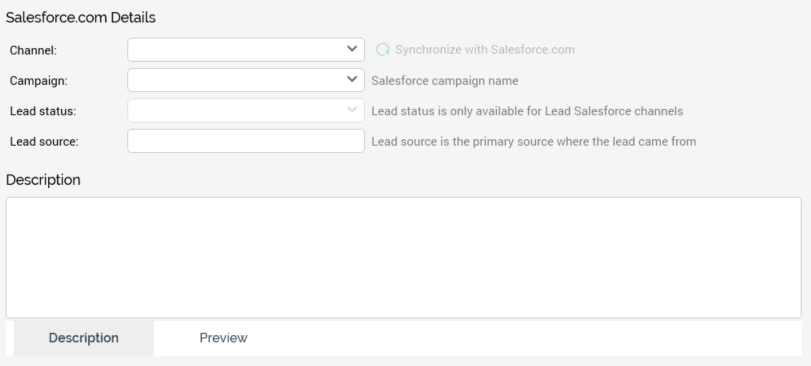
Task: Click the Description section heading above text area
Action: pos(43,180)
